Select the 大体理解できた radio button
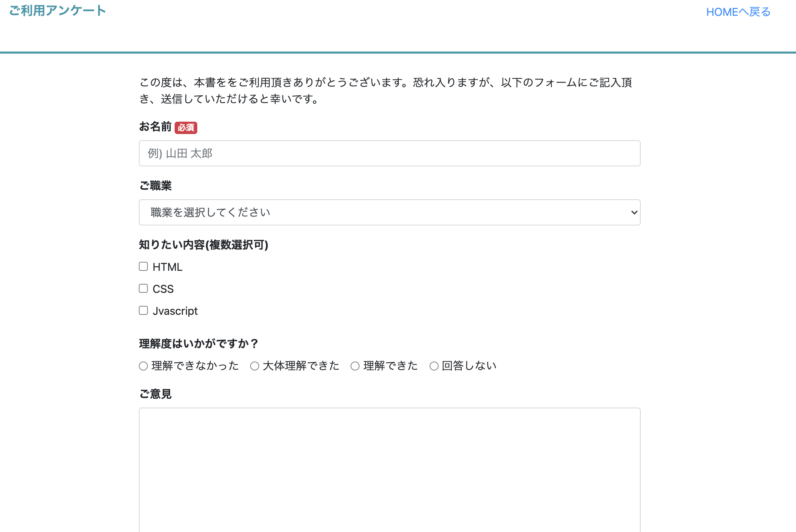 click(255, 366)
